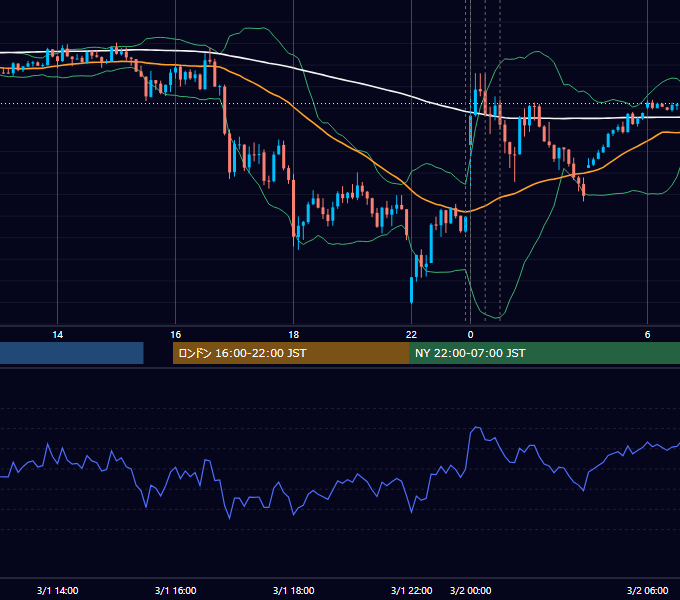The image size is (680, 600).
Task: Click the 3/2 00:00 date label
Action: [471, 590]
